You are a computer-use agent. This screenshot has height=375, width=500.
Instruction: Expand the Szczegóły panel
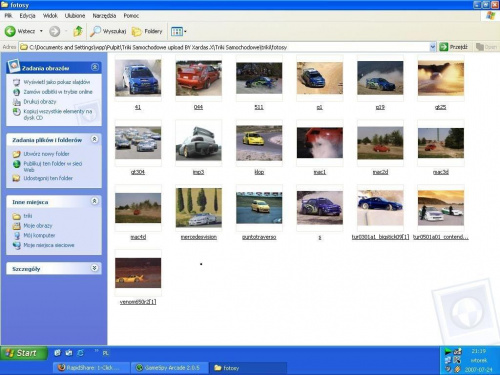(x=95, y=268)
